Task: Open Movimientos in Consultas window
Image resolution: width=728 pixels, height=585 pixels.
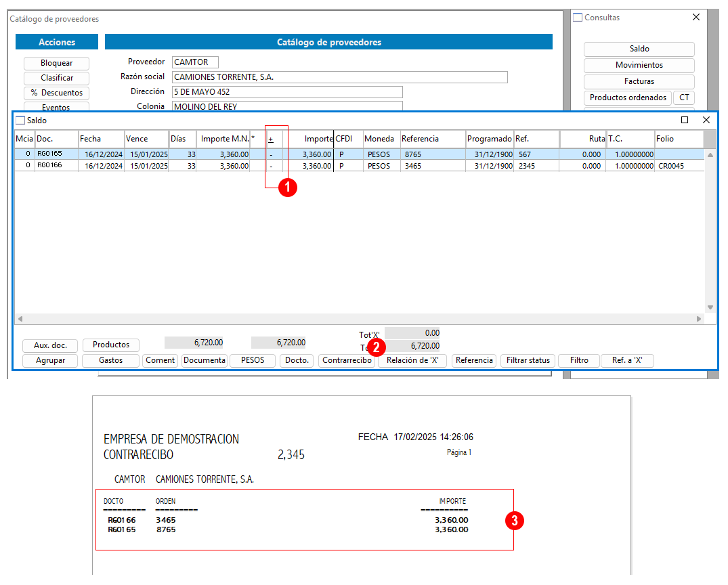Action: (x=639, y=65)
